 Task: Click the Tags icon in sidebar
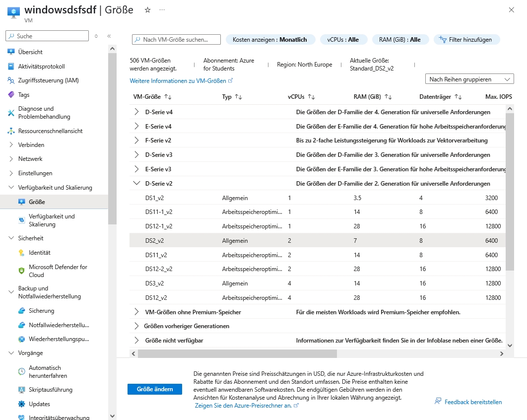11,95
